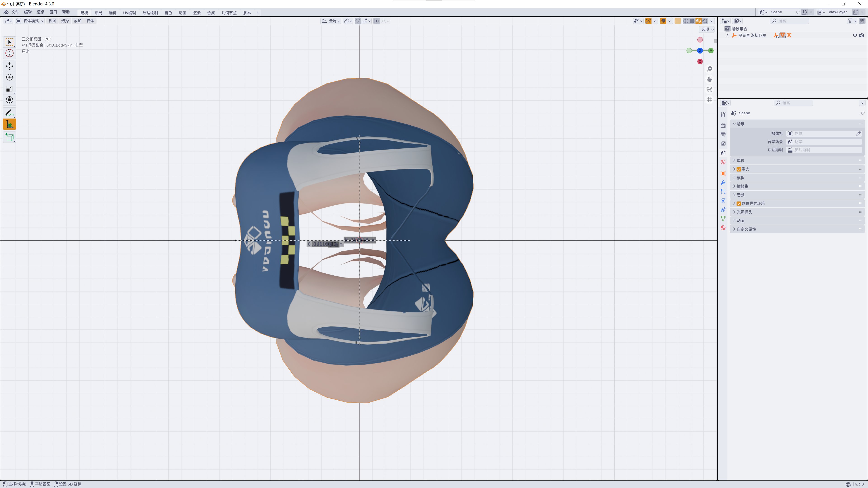The image size is (868, 488).
Task: Open the Tool properties tab
Action: tap(723, 115)
